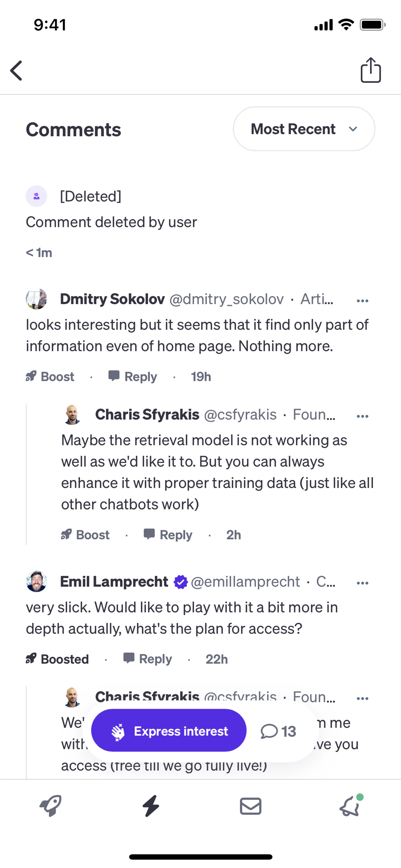Viewport: 401px width, 868px height.
Task: Boost Dmitry Sokolov's comment
Action: pos(50,376)
